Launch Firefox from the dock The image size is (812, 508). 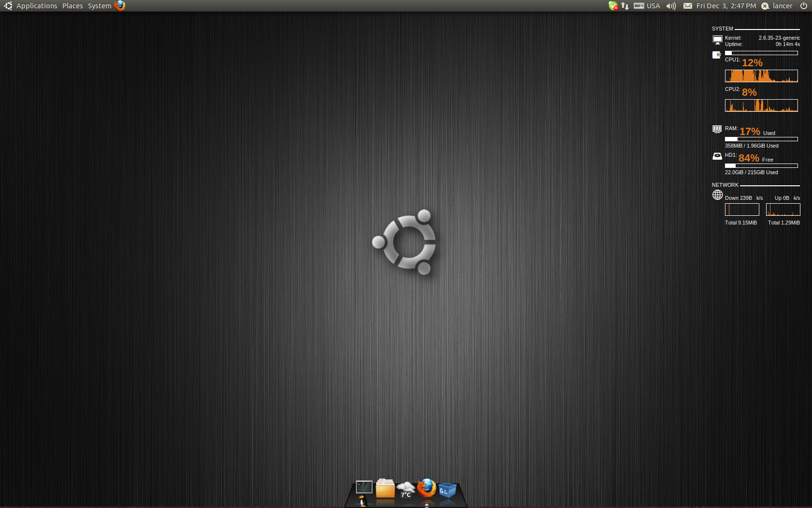point(427,488)
